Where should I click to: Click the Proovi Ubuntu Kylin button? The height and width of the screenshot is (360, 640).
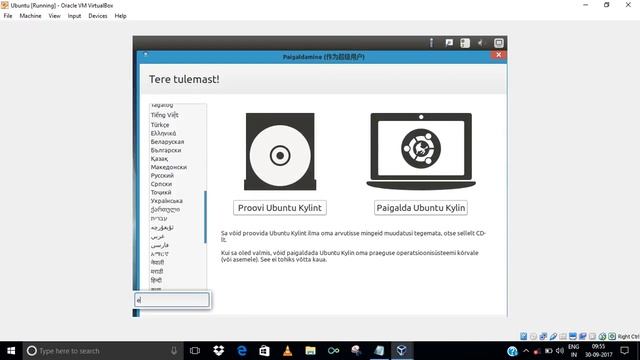[280, 208]
